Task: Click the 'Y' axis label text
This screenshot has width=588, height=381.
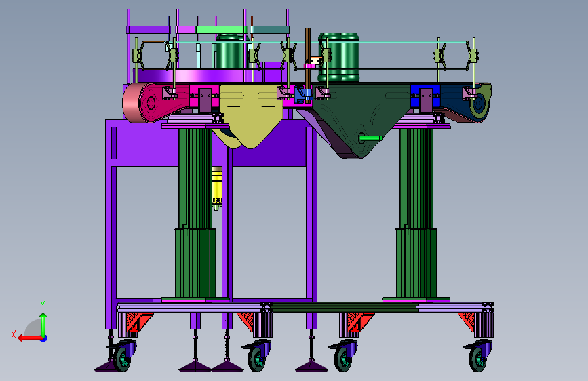Action: click(x=43, y=304)
